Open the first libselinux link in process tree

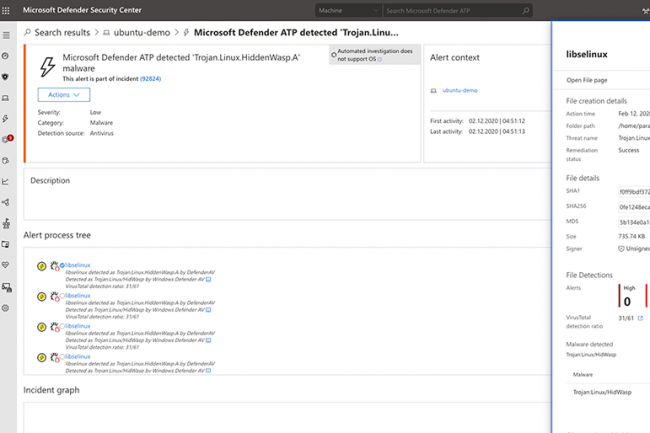pos(78,265)
